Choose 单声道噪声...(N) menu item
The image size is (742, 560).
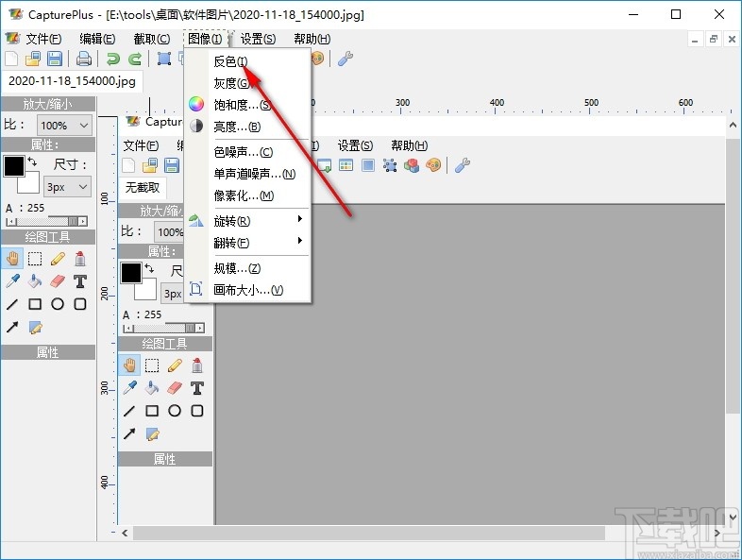point(247,174)
